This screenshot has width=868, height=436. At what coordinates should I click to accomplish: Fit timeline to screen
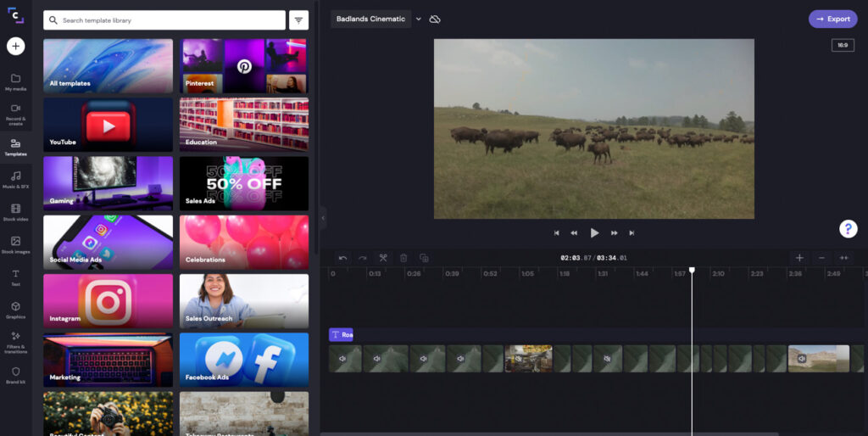843,258
